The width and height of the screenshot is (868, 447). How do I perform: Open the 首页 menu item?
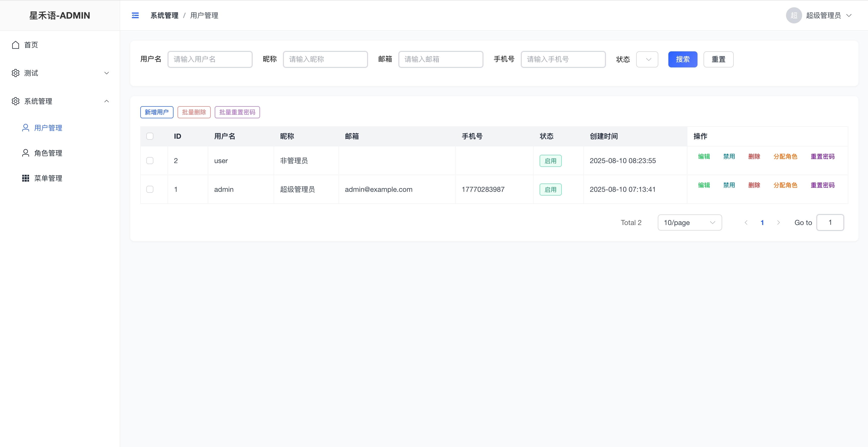[x=60, y=45]
